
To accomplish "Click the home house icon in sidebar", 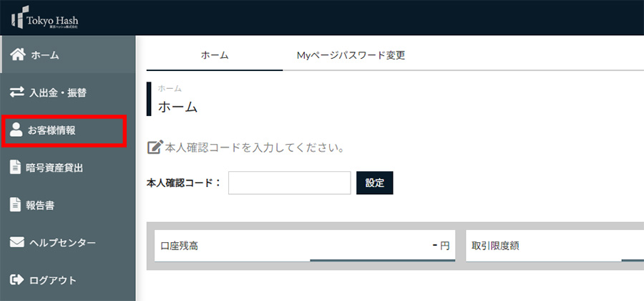I will [18, 54].
